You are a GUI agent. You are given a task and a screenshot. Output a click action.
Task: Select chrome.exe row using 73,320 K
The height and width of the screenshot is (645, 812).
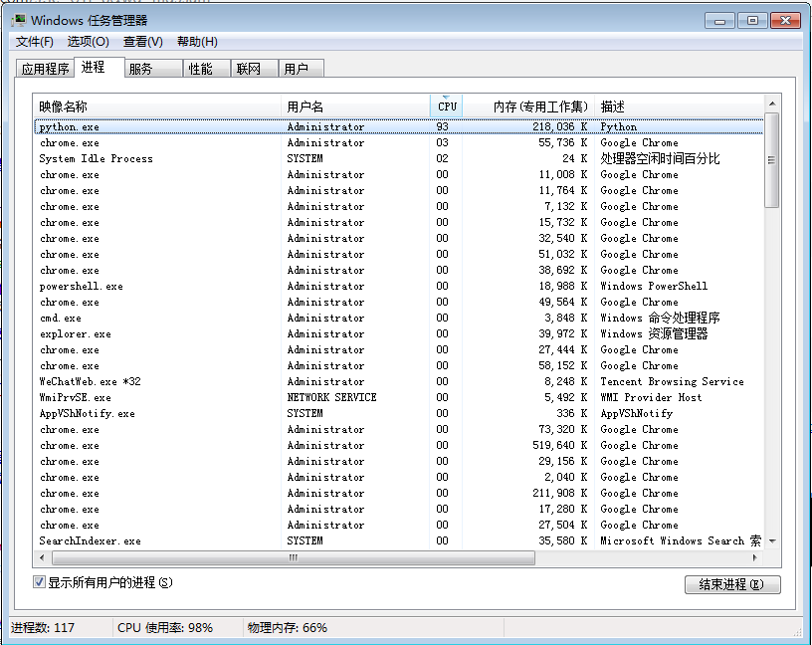(x=398, y=429)
